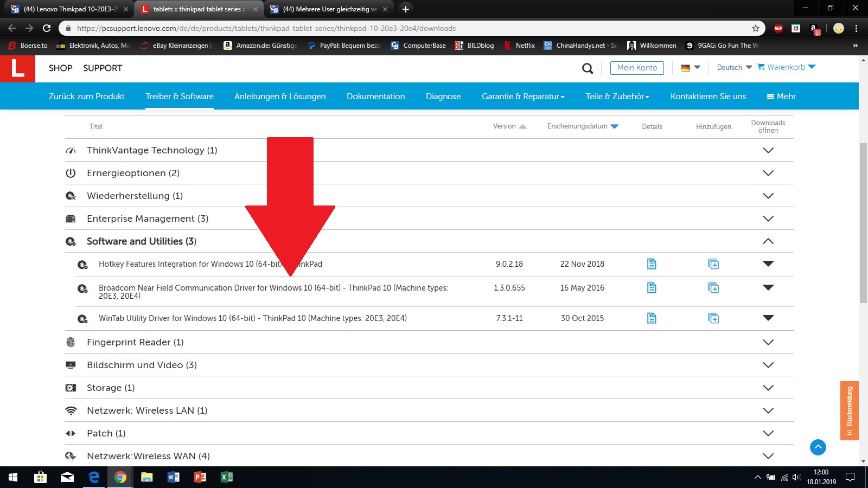This screenshot has height=488, width=868.
Task: Open Chrome profile avatar icon
Action: [839, 28]
